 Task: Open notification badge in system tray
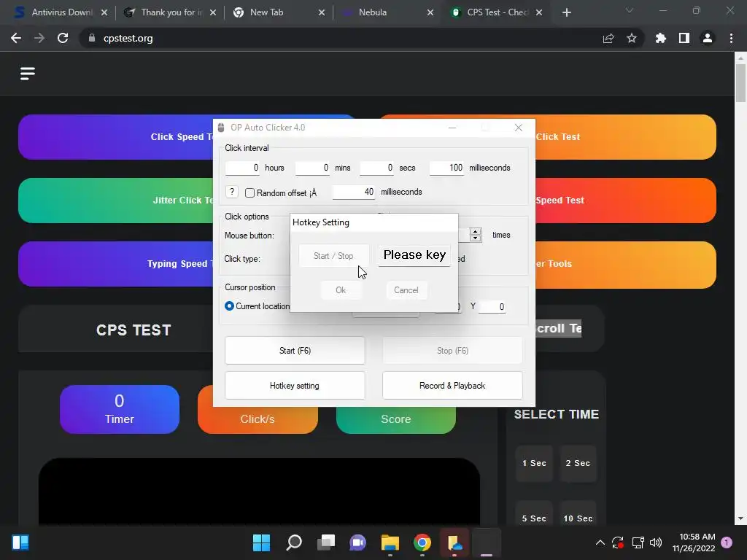[x=727, y=542]
